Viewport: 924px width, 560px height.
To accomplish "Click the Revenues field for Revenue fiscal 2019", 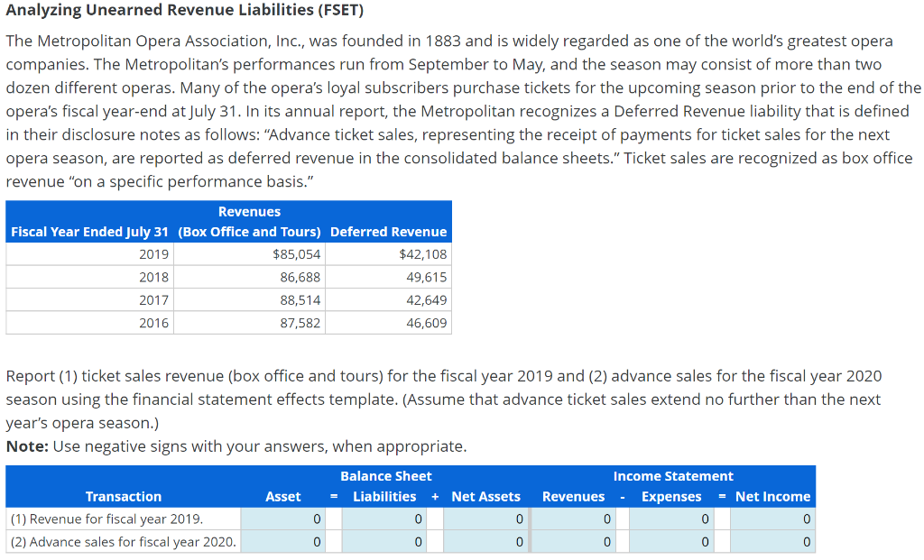I will (573, 519).
